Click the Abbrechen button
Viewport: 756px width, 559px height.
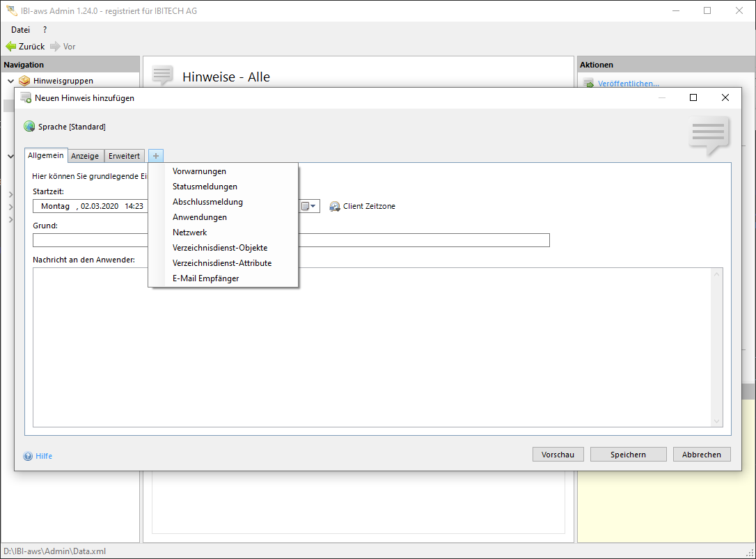point(701,455)
